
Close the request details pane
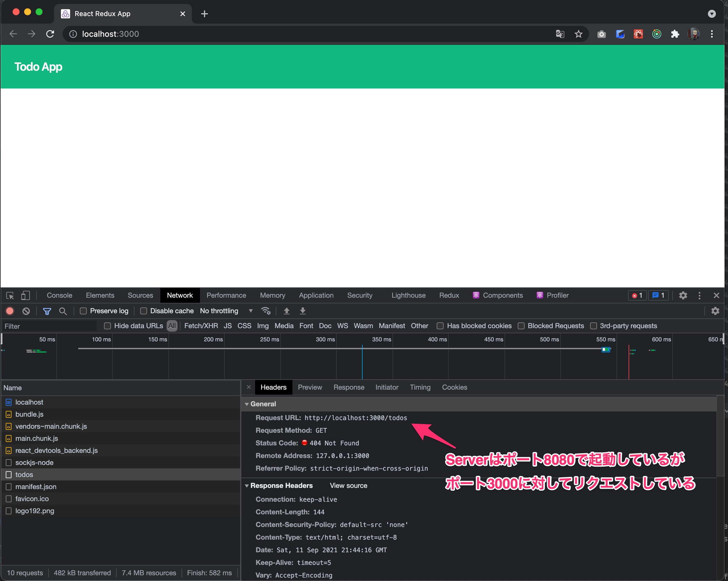click(249, 387)
